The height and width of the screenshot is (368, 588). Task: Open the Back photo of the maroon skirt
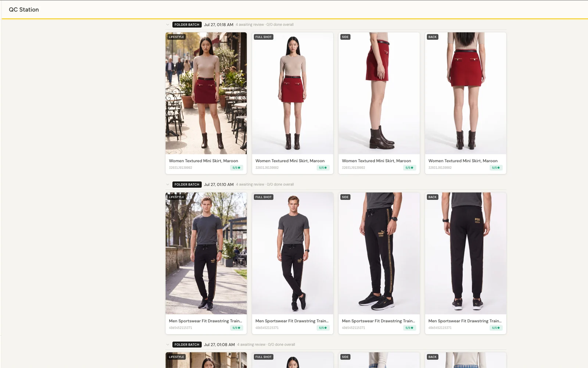pos(466,93)
